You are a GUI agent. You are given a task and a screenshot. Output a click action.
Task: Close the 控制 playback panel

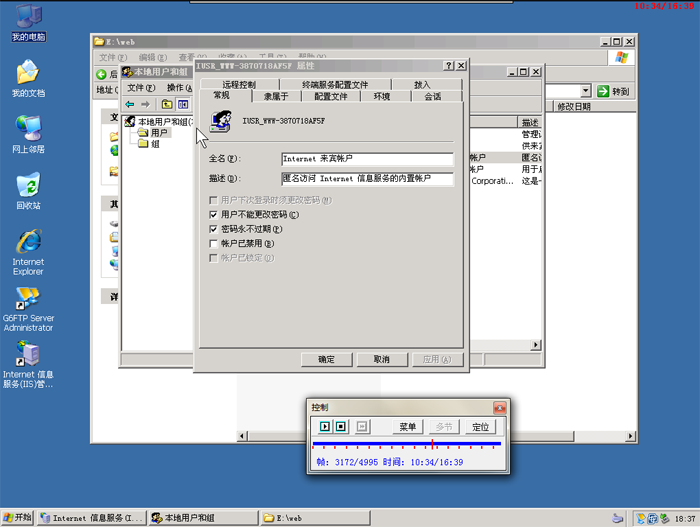500,407
